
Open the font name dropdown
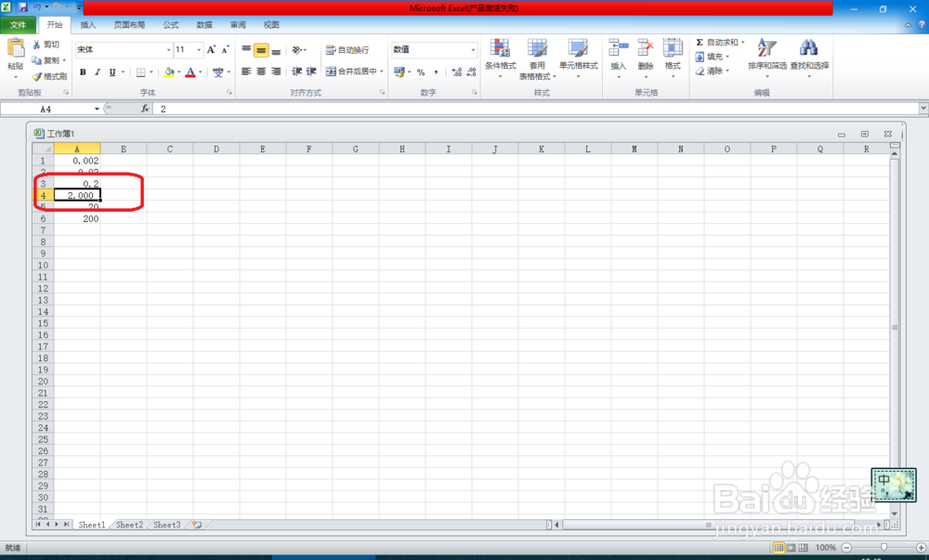click(x=168, y=50)
